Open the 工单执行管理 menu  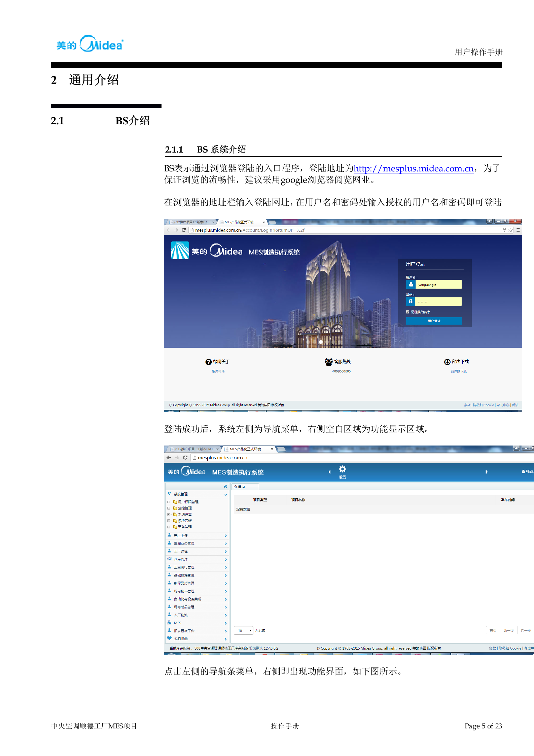tap(197, 567)
